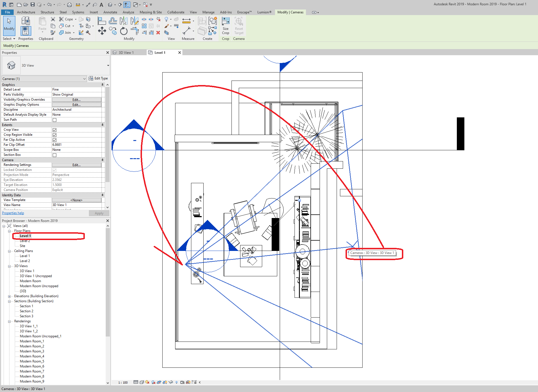Uncheck the Crop View checkbox
This screenshot has height=392, width=538.
click(55, 130)
